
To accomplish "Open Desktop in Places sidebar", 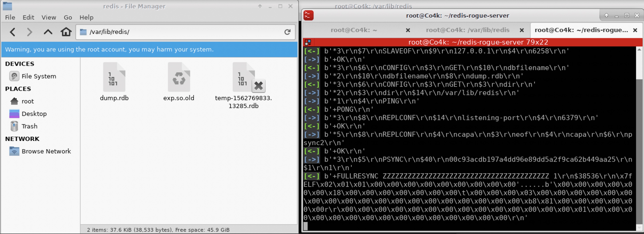I will 28,114.
